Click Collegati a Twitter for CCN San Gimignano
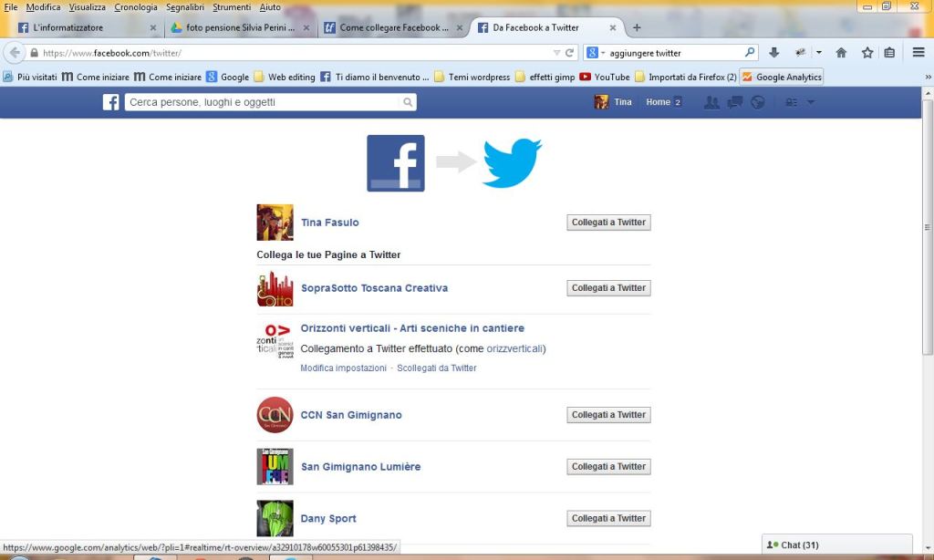This screenshot has width=934, height=560. click(x=608, y=415)
